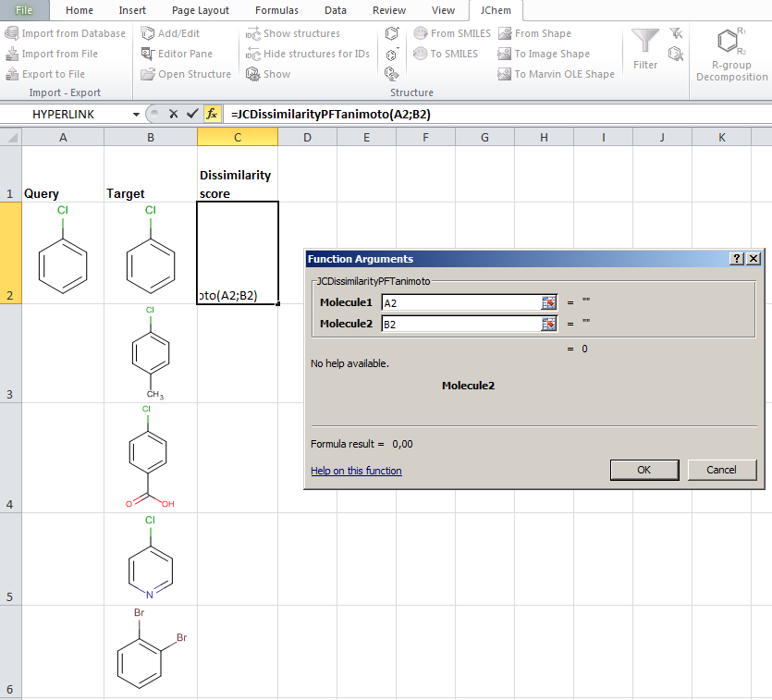
Task: Confirm formula with the checkmark icon
Action: [192, 114]
